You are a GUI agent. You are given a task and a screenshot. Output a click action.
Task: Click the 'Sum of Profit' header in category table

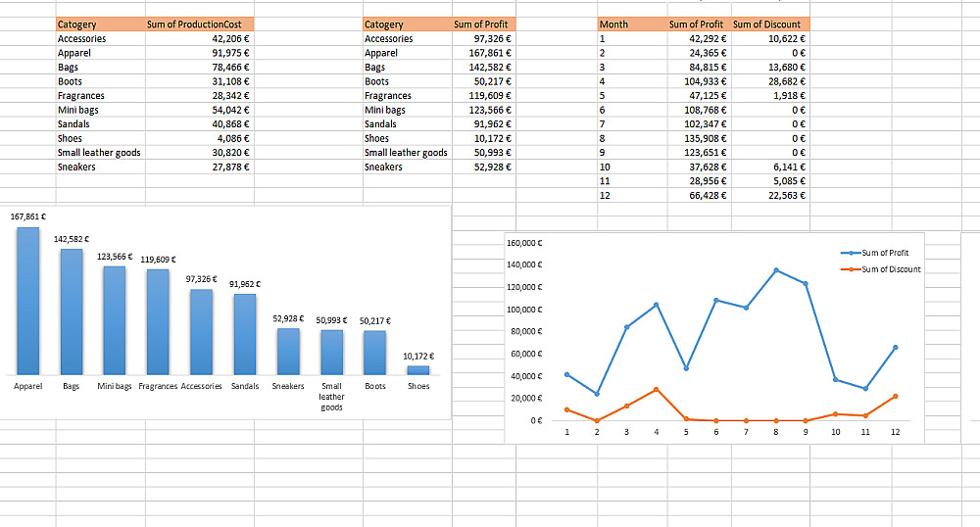tap(484, 24)
